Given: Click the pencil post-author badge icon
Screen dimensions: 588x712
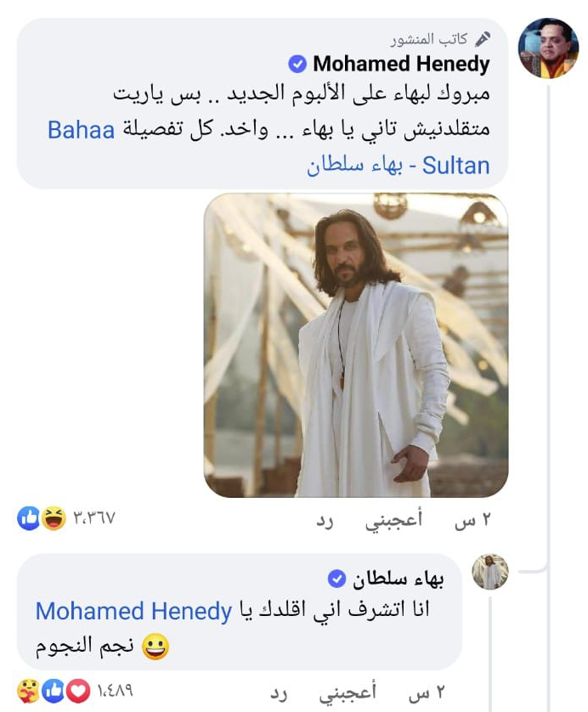Looking at the screenshot, I should click(x=483, y=39).
